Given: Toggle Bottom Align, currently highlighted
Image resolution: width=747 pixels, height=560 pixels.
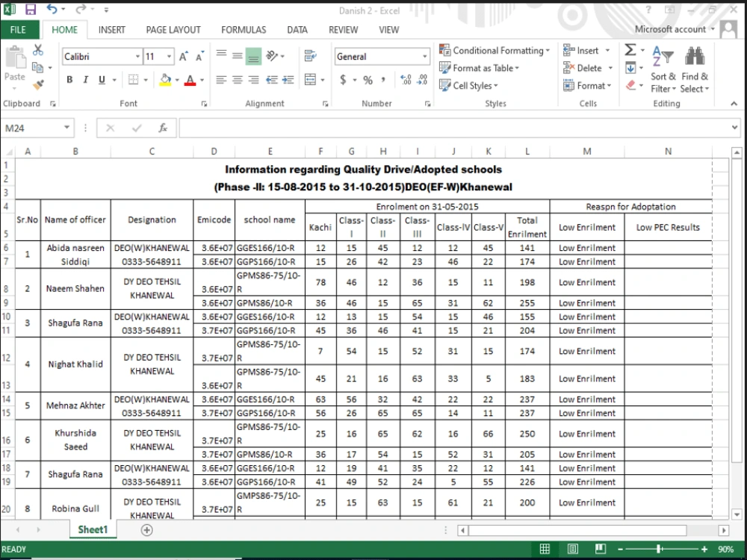Looking at the screenshot, I should point(253,57).
